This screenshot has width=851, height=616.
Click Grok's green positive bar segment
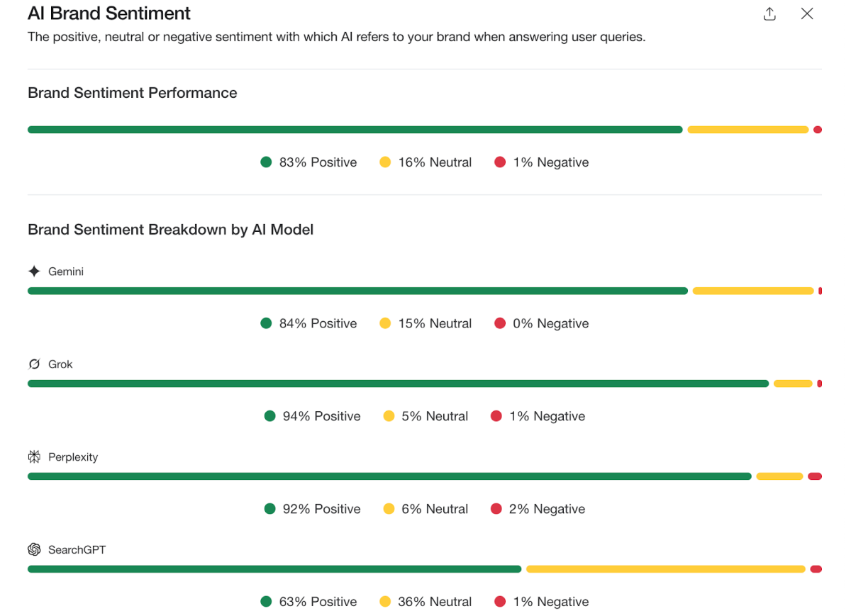coord(398,383)
